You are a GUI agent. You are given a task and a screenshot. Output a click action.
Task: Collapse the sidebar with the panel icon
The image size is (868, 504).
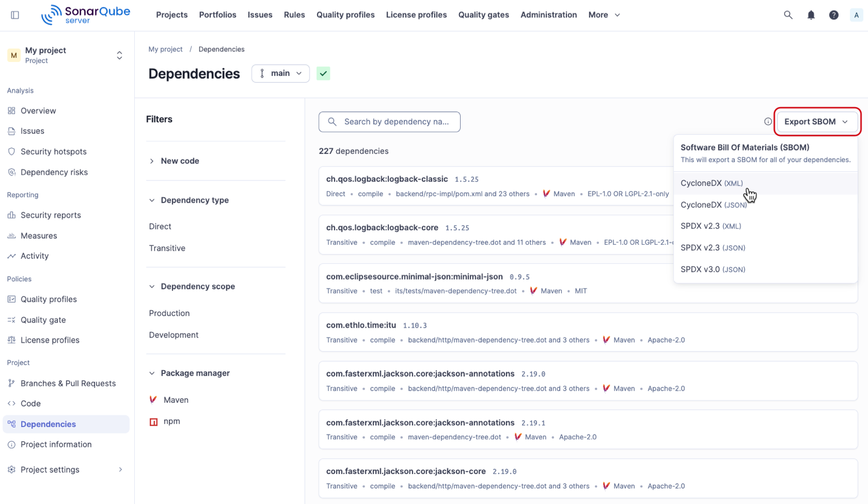point(15,15)
